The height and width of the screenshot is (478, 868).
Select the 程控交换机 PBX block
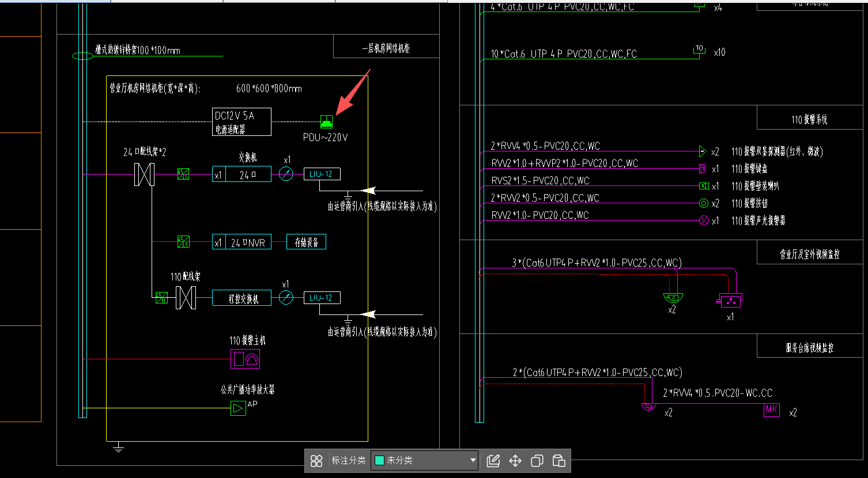[241, 298]
